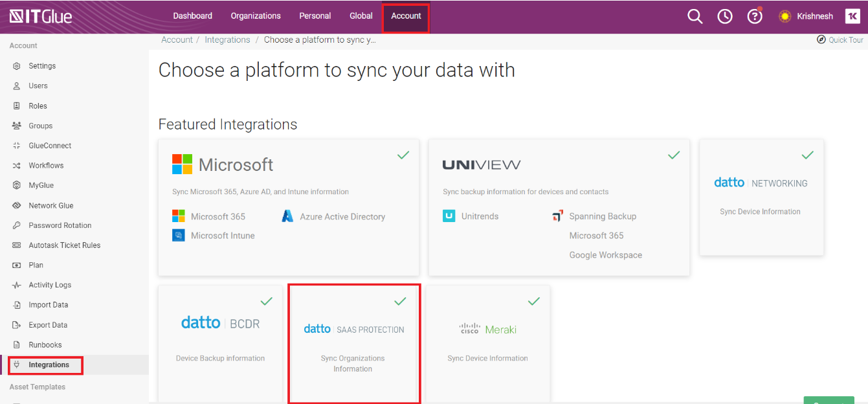This screenshot has width=868, height=404.
Task: Click the Microsoft Intune text
Action: tap(223, 236)
